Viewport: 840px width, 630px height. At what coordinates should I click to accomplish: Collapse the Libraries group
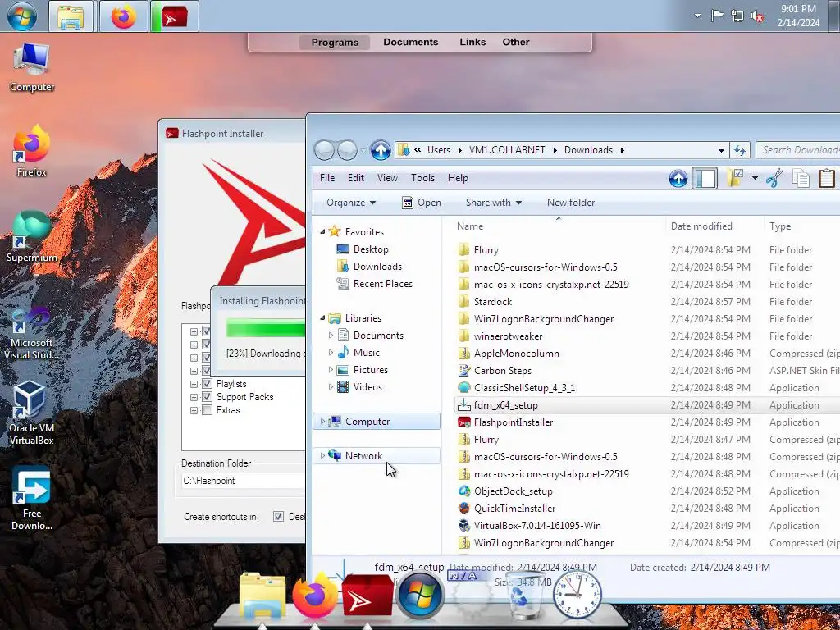(x=322, y=318)
